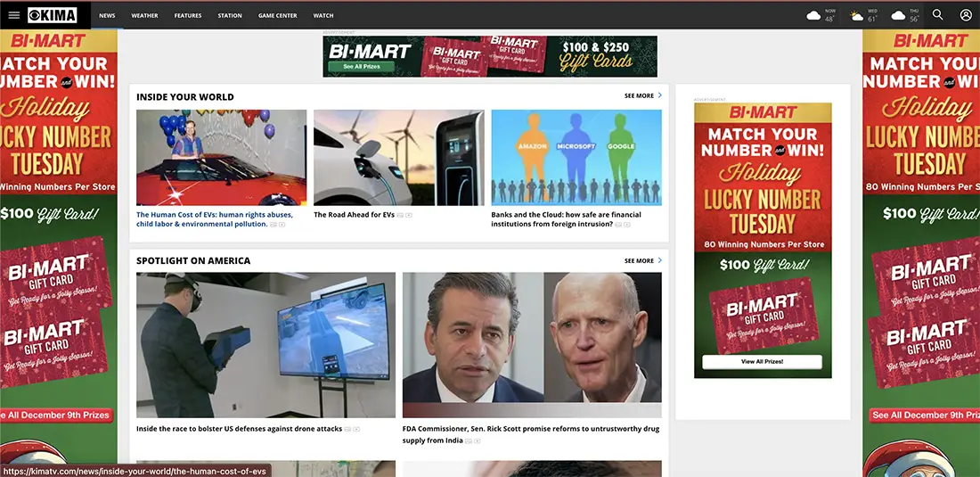Open The Road Ahead for EVs headline
This screenshot has width=980, height=477.
pyautogui.click(x=354, y=215)
